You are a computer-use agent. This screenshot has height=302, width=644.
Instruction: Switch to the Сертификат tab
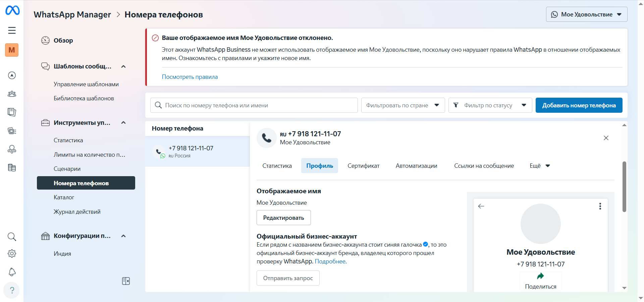coord(363,166)
